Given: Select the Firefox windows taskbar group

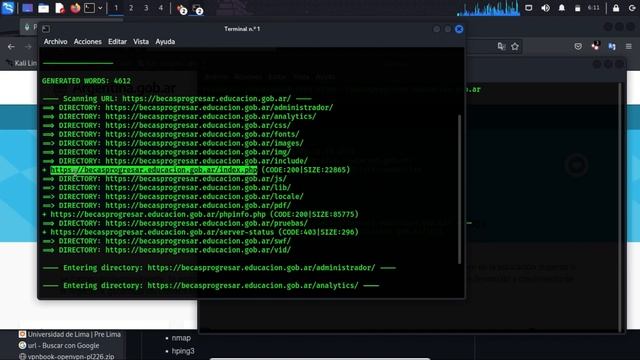Looking at the screenshot, I should [x=181, y=9].
